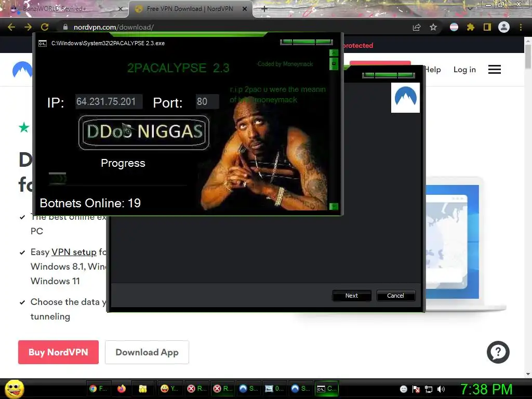Open the Extensions puzzle-piece menu
Screen dimensions: 532x399
tap(471, 27)
